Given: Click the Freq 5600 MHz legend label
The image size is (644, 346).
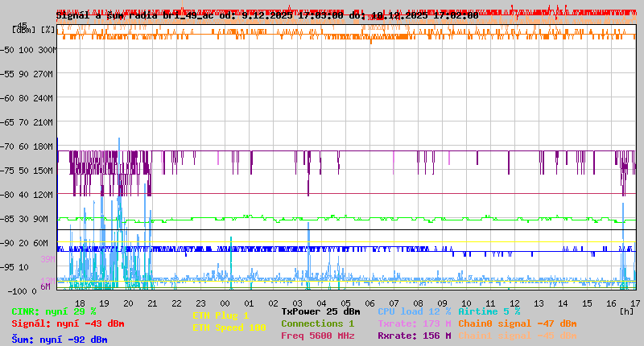Looking at the screenshot, I should click(x=317, y=336).
